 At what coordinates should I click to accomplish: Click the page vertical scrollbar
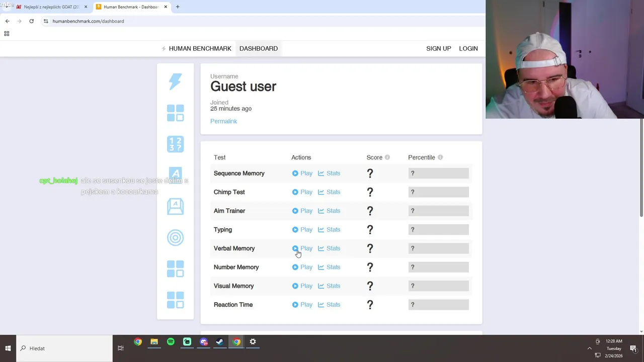(641, 168)
